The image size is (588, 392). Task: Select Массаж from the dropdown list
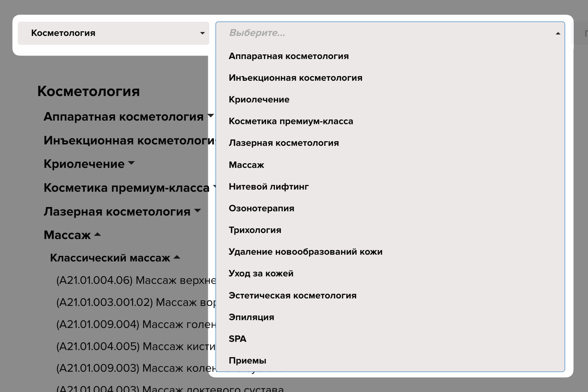[246, 165]
